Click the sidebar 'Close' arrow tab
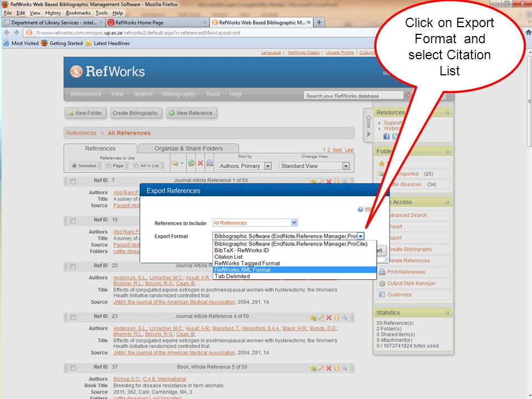 (369, 126)
